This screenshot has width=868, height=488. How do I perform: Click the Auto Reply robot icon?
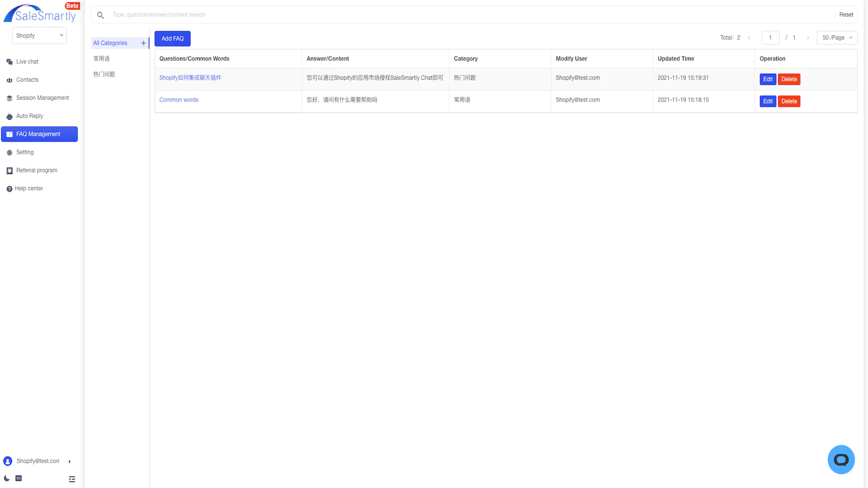point(9,117)
